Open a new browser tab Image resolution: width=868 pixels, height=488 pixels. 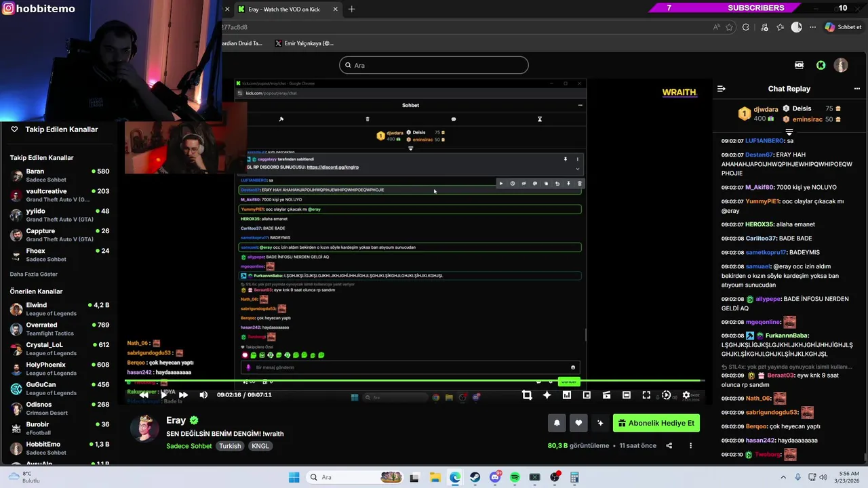point(351,9)
